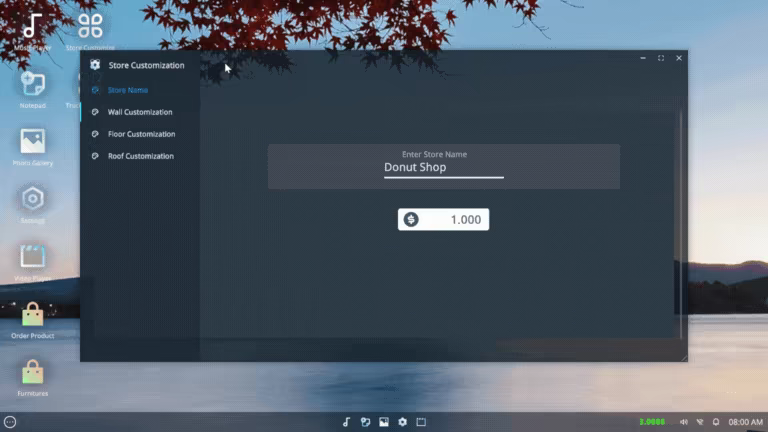Click the green money balance on taskbar

pyautogui.click(x=652, y=422)
